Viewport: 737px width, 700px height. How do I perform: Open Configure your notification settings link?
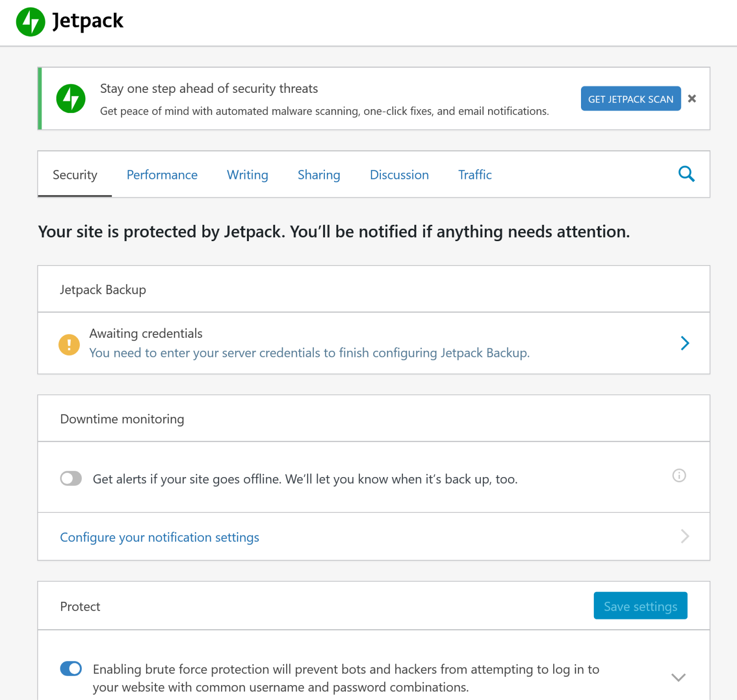(x=159, y=537)
